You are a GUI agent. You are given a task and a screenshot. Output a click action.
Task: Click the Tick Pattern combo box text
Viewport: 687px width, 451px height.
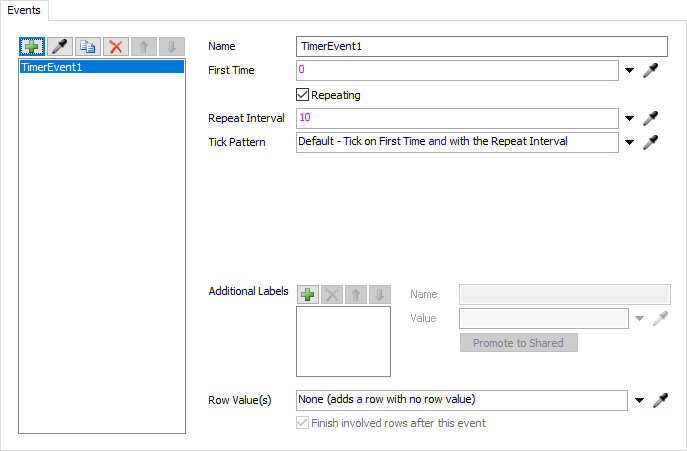click(x=457, y=142)
